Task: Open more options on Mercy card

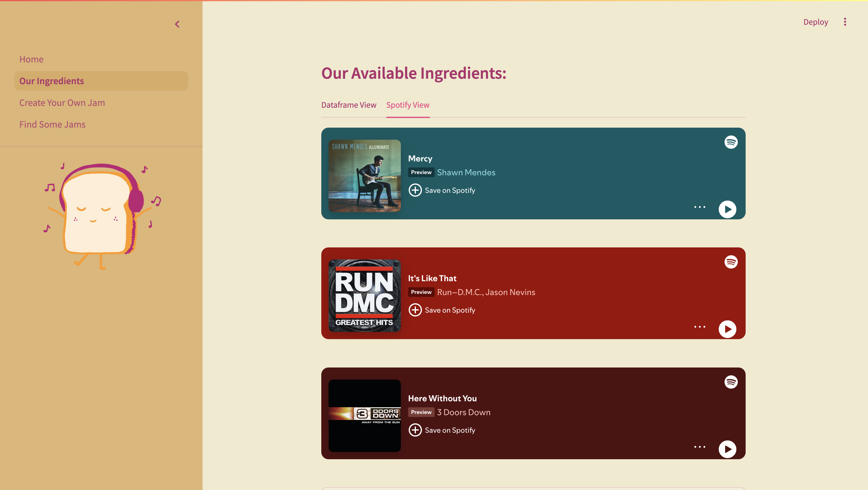Action: pos(700,207)
